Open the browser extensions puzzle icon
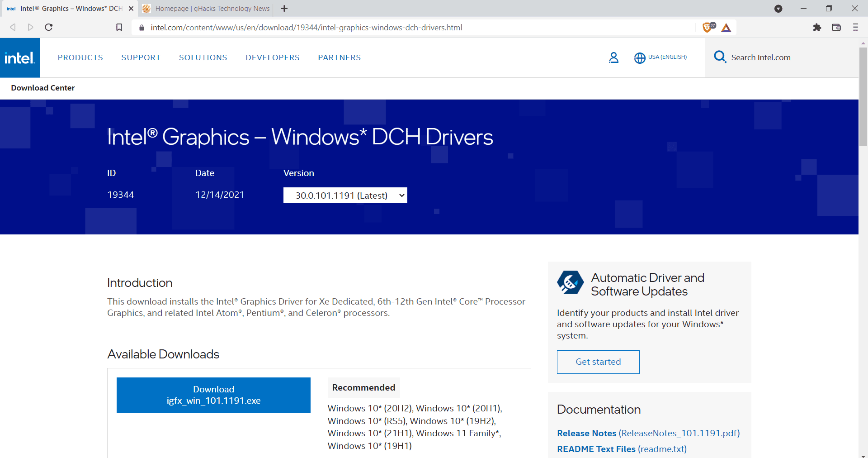This screenshot has width=868, height=458. pos(817,28)
